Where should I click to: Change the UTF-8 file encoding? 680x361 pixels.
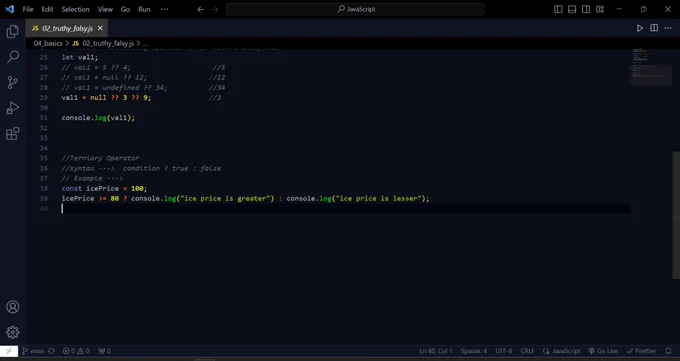click(503, 351)
